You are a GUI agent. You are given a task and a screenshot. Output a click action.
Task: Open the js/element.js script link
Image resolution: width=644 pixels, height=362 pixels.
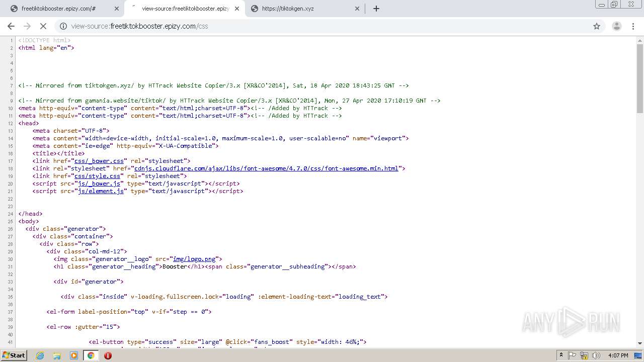[101, 191]
